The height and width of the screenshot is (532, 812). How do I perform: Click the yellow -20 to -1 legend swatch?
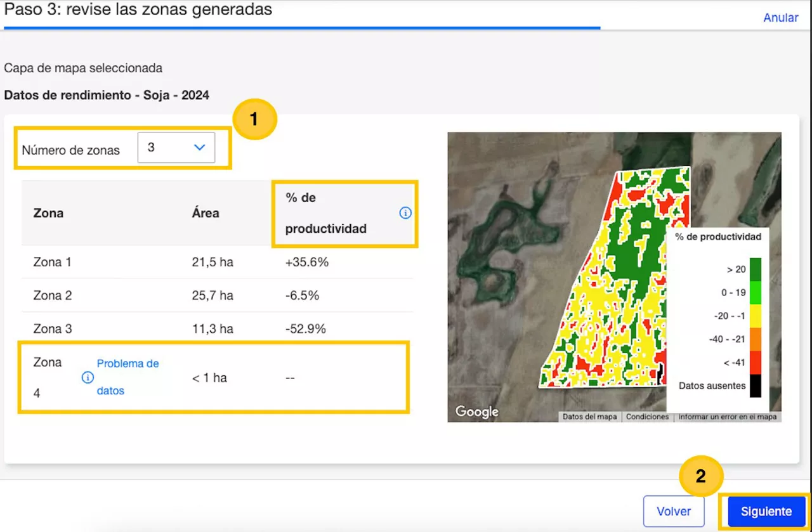755,316
